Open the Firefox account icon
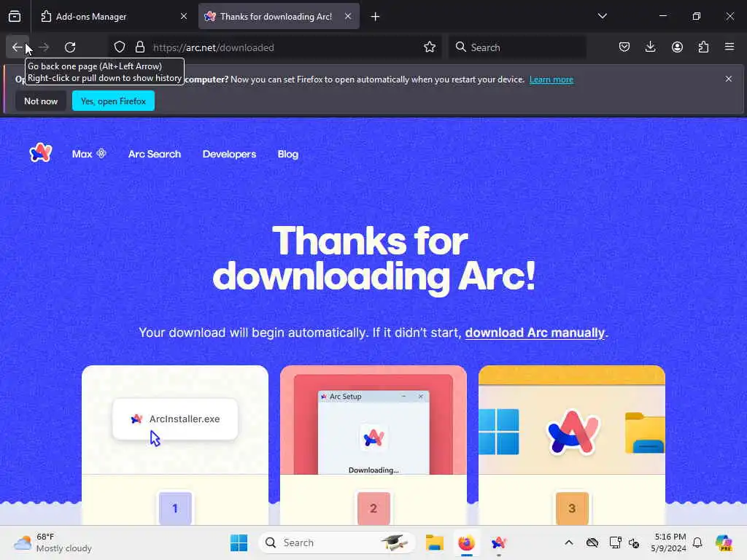Viewport: 747px width, 560px height. point(677,47)
